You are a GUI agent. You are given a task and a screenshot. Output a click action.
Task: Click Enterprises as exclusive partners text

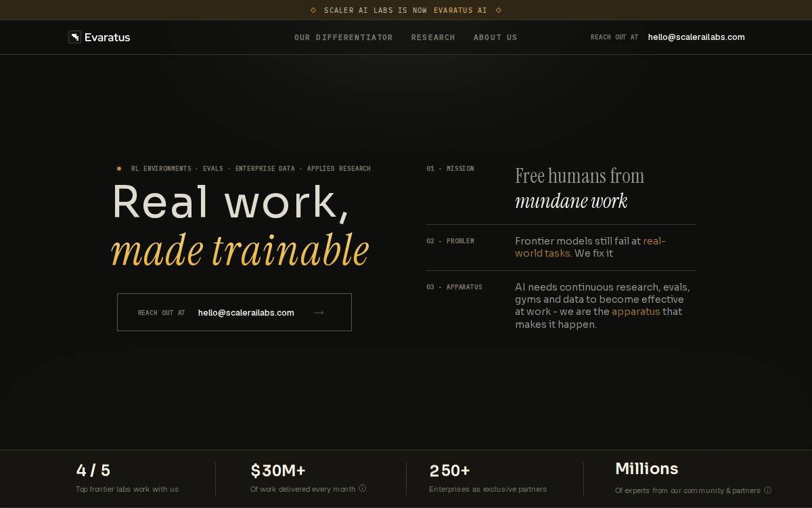488,489
